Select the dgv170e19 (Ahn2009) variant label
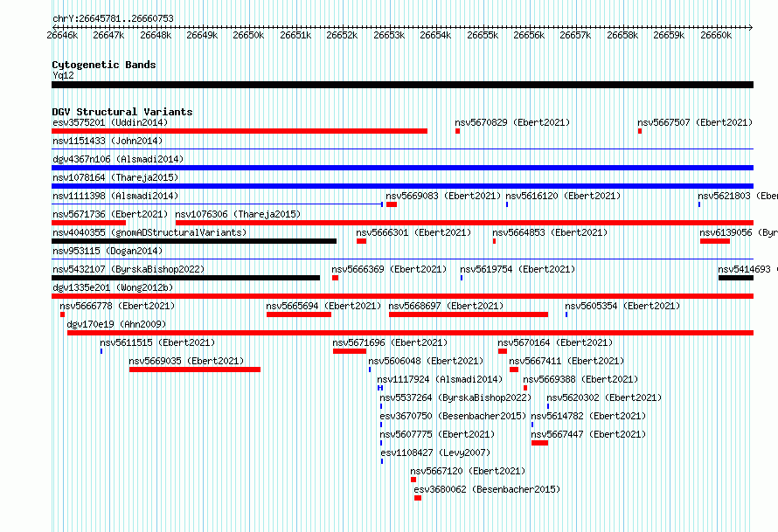778x532 pixels. coord(116,324)
